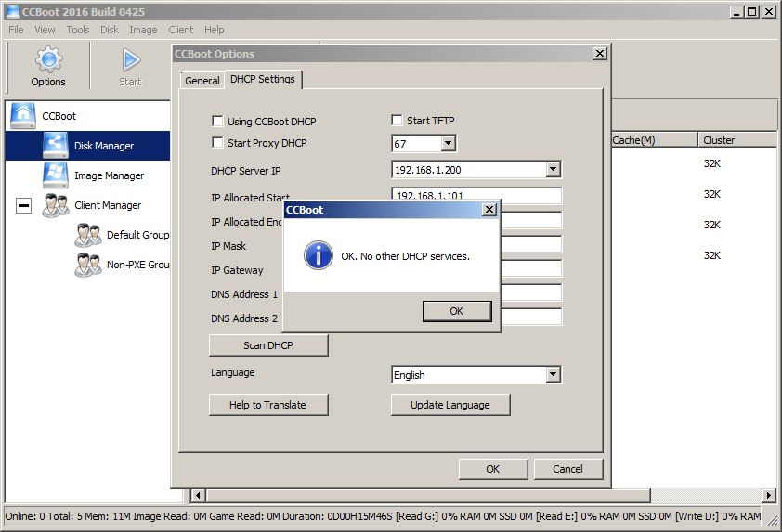Click the horizontal scrollbar thumb
Viewport: 782px width, 532px height.
[428, 496]
